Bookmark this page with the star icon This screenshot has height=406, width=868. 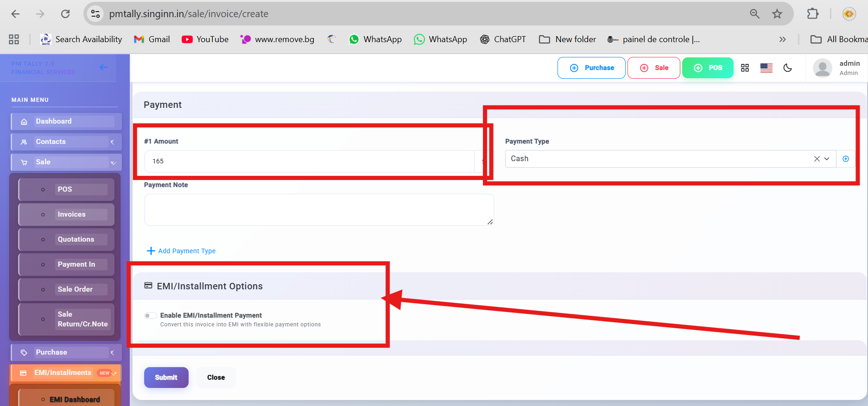click(x=777, y=14)
